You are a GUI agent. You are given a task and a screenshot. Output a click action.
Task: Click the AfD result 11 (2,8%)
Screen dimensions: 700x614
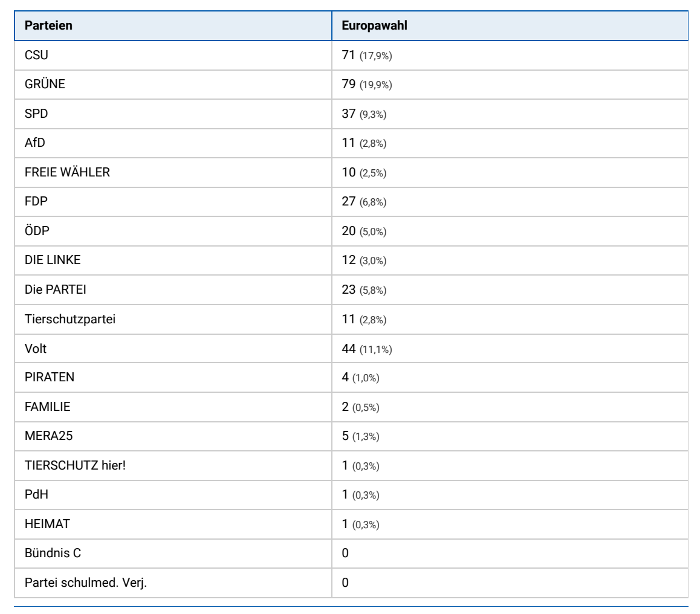coord(365,143)
